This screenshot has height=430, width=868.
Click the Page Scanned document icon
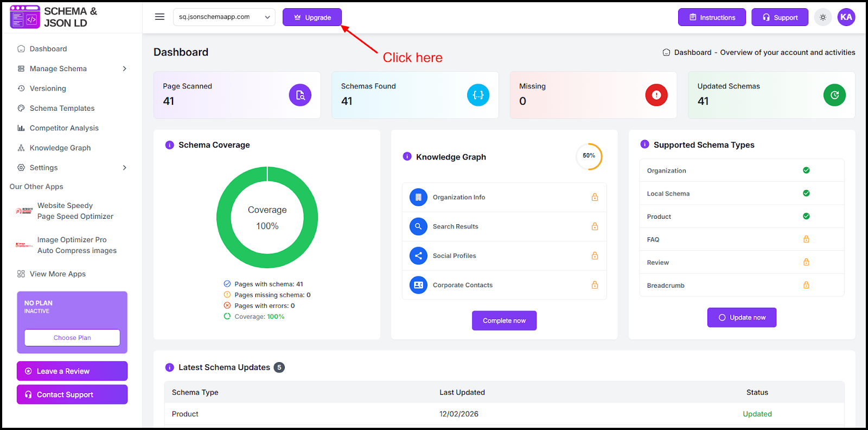pyautogui.click(x=300, y=95)
